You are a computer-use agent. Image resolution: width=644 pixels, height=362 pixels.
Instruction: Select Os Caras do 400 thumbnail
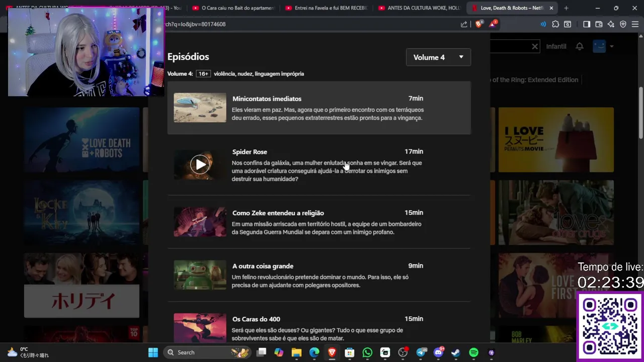[200, 327]
